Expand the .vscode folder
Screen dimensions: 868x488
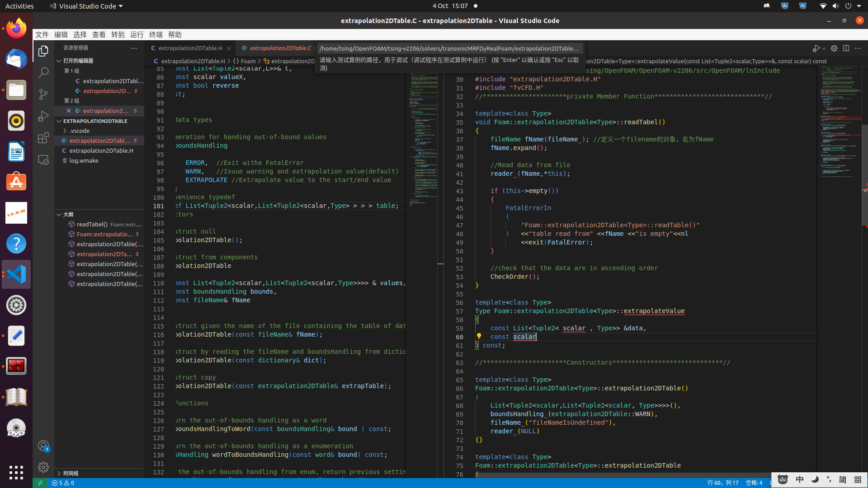tap(80, 131)
